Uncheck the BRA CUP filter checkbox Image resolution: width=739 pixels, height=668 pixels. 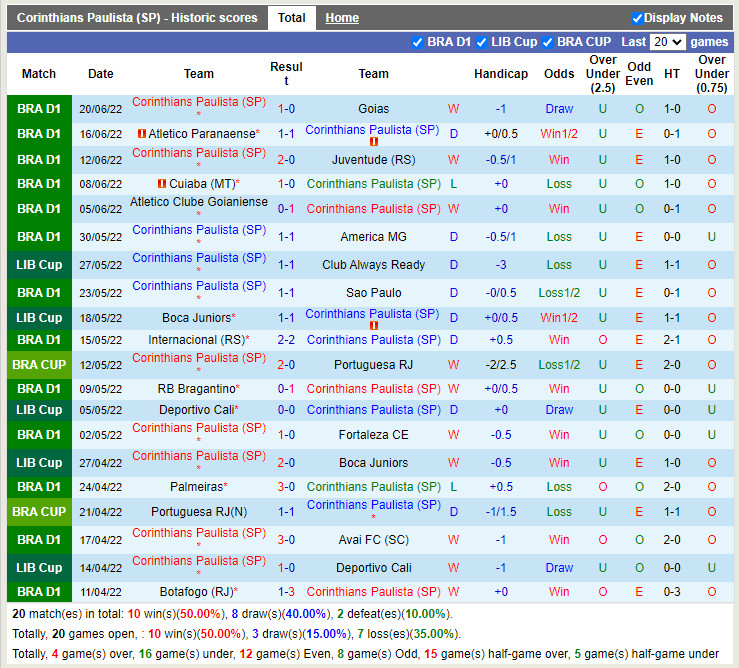(548, 42)
